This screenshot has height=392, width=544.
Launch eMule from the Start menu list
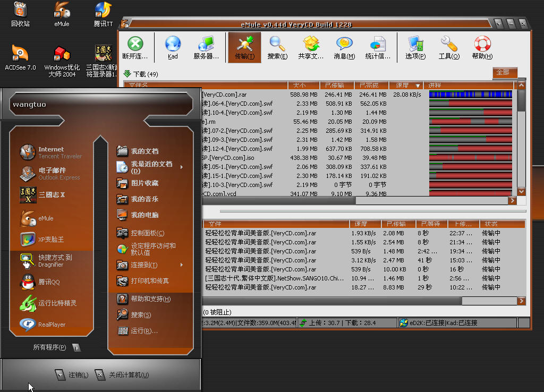[37, 218]
